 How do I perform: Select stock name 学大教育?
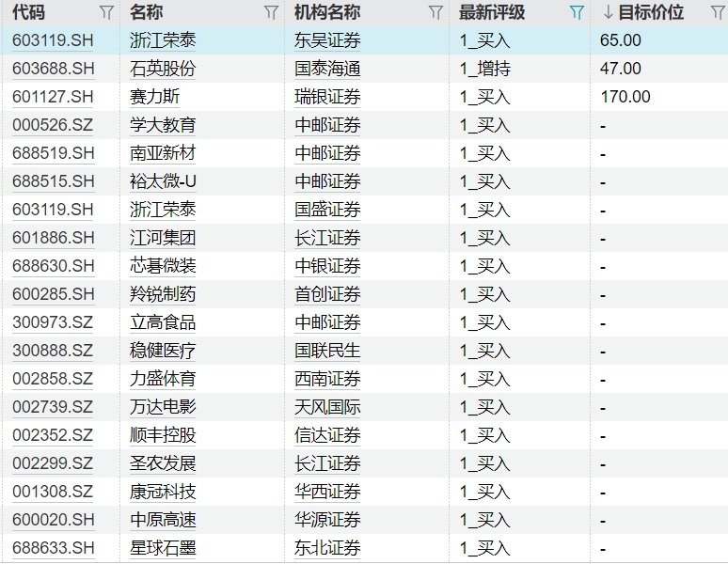click(x=163, y=125)
